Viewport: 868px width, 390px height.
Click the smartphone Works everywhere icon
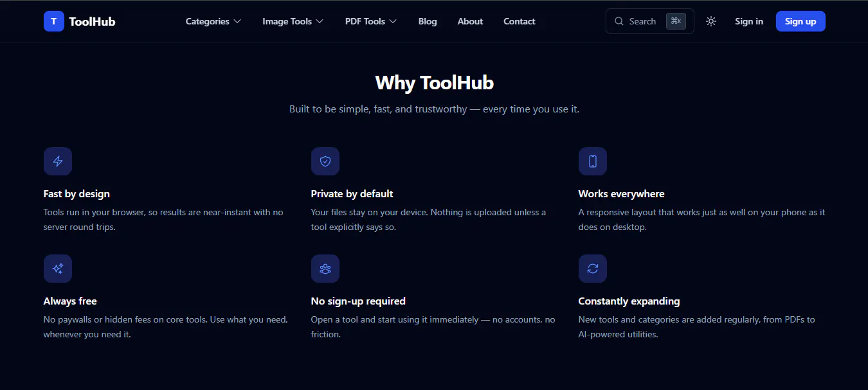click(x=593, y=161)
